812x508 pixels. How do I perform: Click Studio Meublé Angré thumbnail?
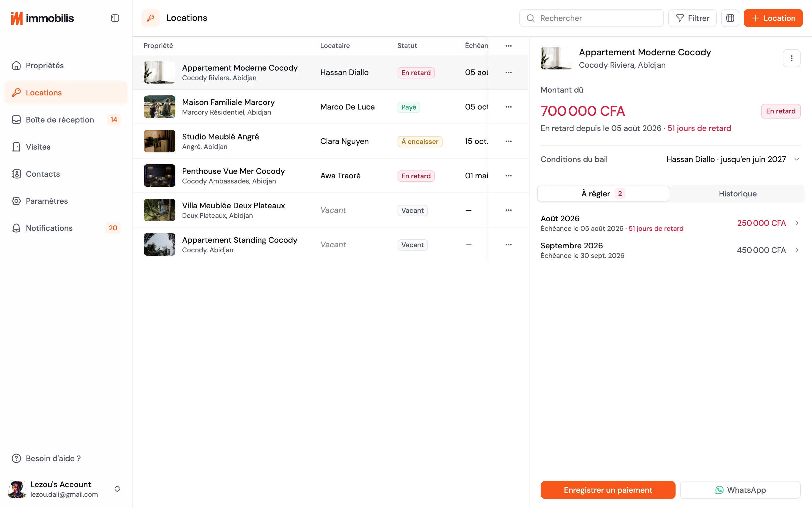159,141
